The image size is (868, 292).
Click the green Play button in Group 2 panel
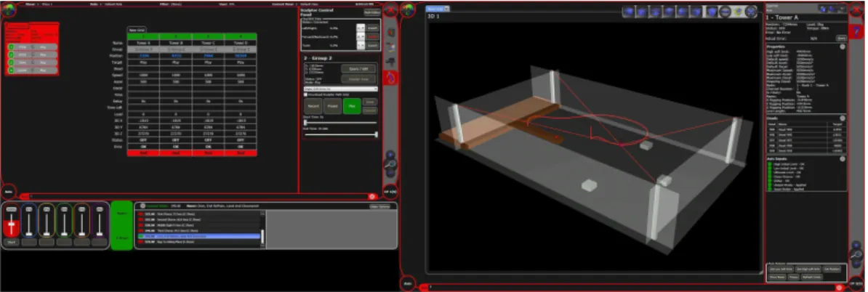(352, 106)
